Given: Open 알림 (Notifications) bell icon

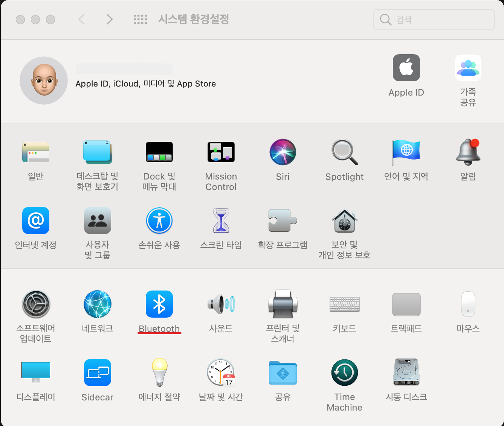Looking at the screenshot, I should [468, 152].
